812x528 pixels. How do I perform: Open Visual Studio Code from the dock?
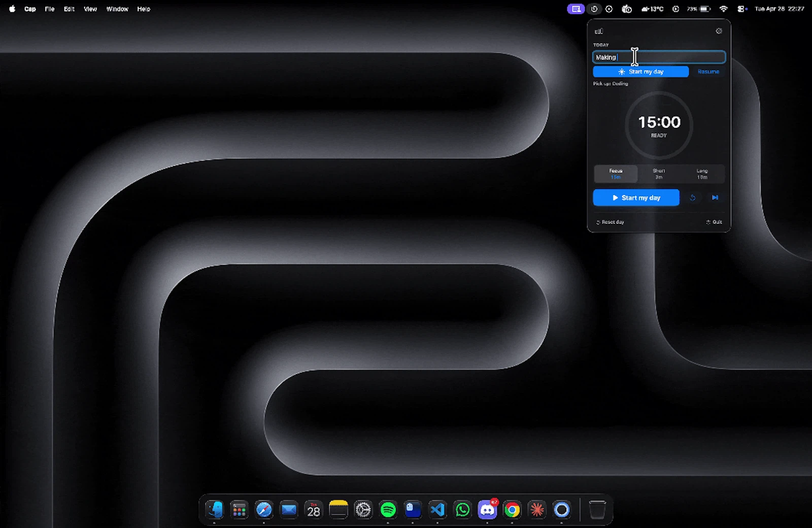[x=437, y=509]
